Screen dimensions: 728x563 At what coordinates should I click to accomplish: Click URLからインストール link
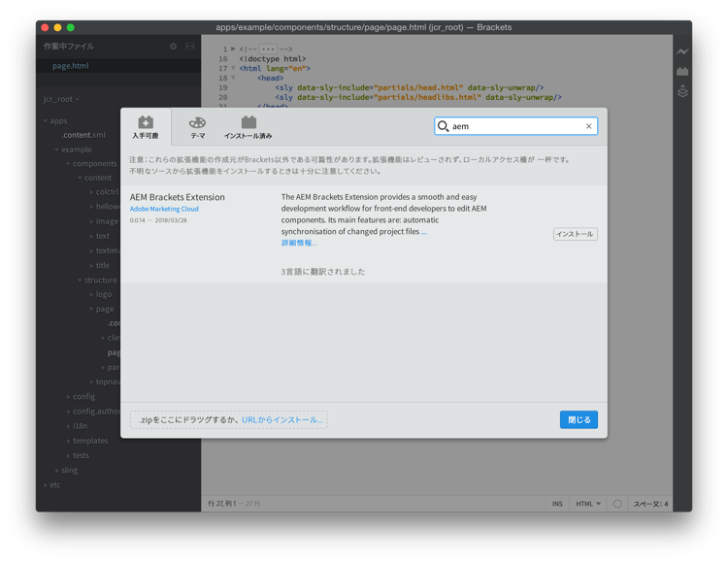[x=281, y=419]
